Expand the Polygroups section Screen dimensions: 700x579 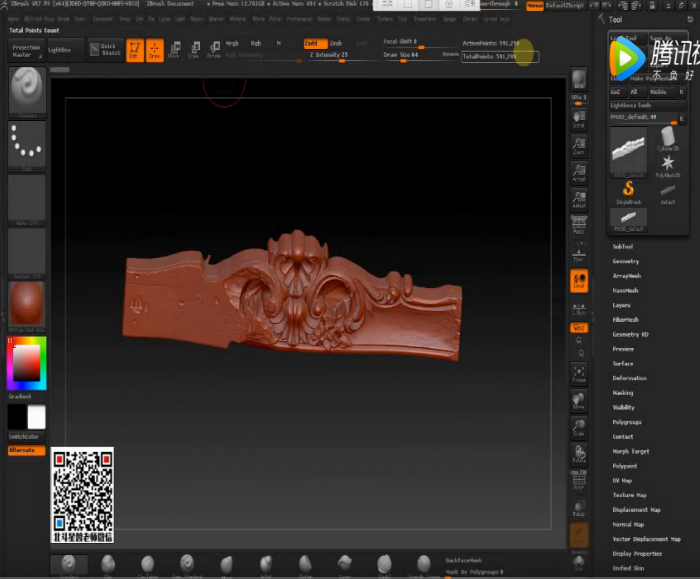tap(627, 422)
